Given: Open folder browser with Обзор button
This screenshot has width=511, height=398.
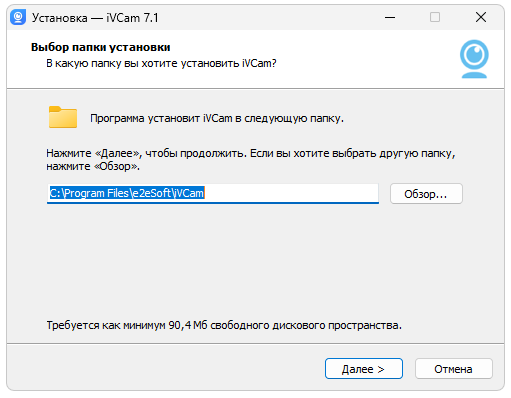Looking at the screenshot, I should click(x=426, y=194).
